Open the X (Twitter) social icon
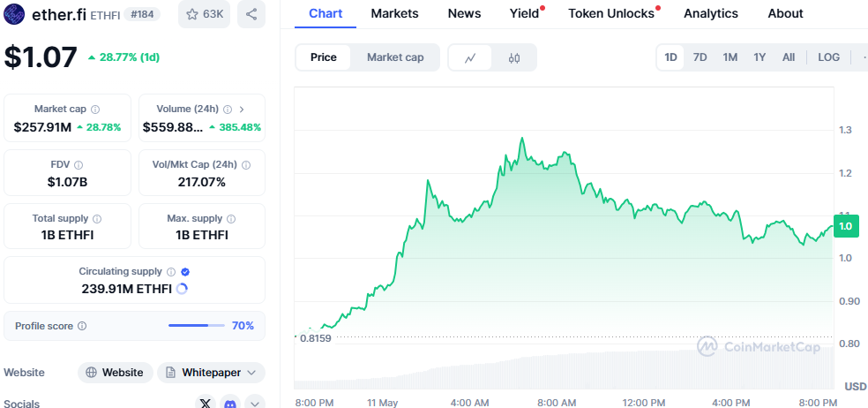 pos(206,404)
